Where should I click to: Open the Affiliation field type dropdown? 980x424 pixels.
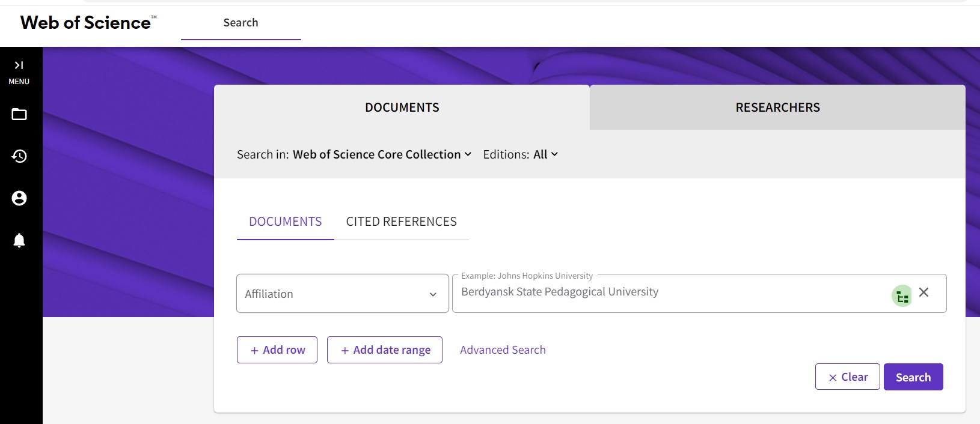click(342, 294)
